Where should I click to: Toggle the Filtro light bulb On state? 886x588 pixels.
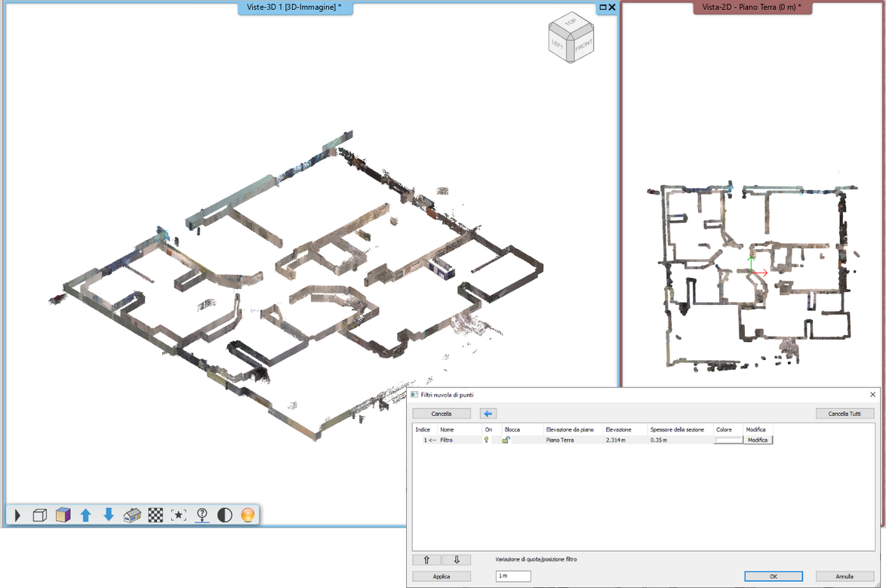coord(486,440)
